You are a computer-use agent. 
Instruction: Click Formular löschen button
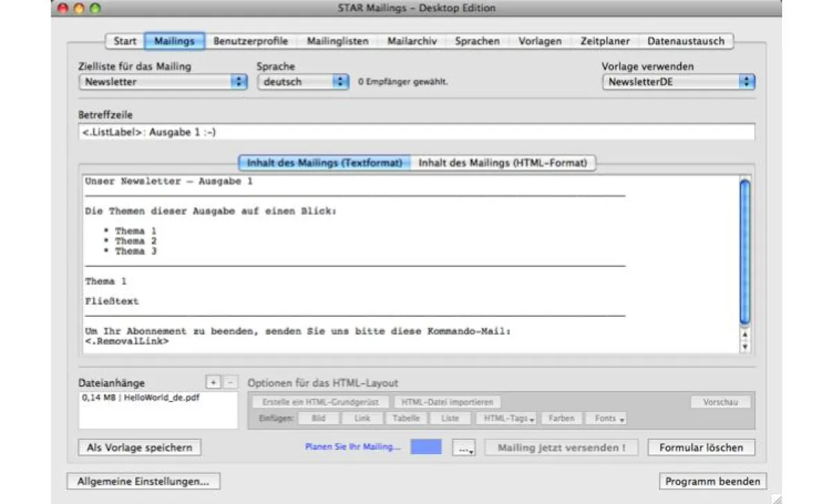tap(701, 448)
